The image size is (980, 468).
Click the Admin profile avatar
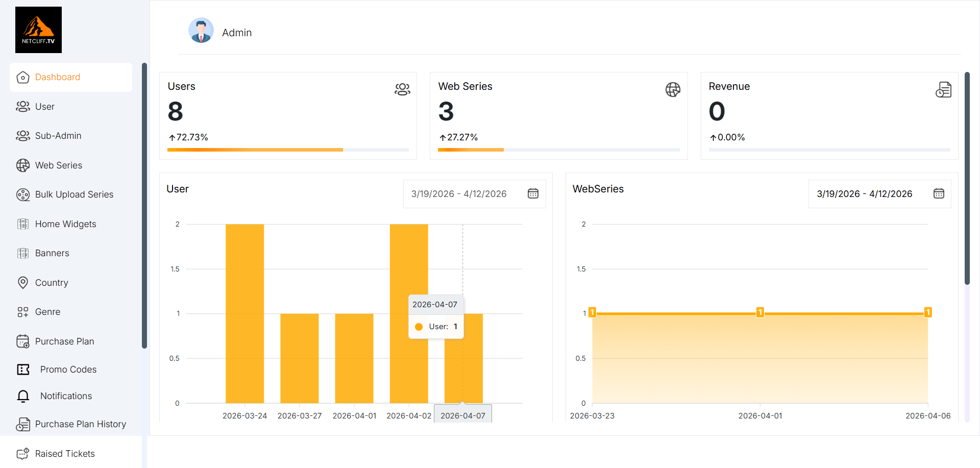[201, 31]
